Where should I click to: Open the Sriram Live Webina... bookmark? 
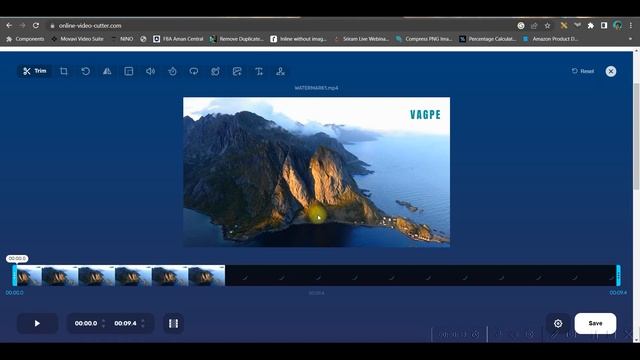362,39
